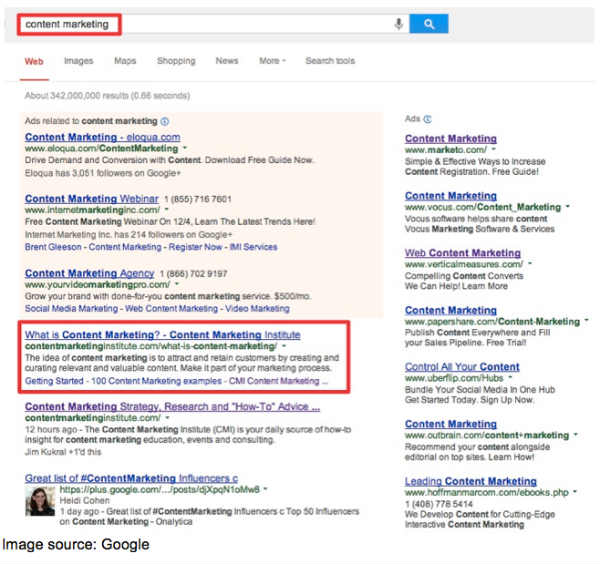This screenshot has width=600, height=564.
Task: Open 'What is Content Marketing? - Content Marketing Institute'
Action: pyautogui.click(x=163, y=335)
